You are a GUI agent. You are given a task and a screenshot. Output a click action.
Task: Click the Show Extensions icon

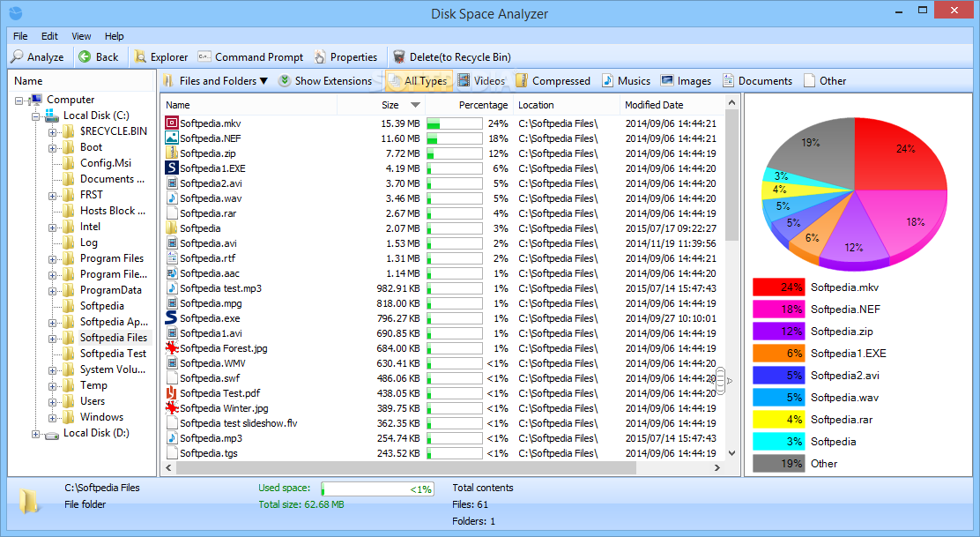[285, 80]
